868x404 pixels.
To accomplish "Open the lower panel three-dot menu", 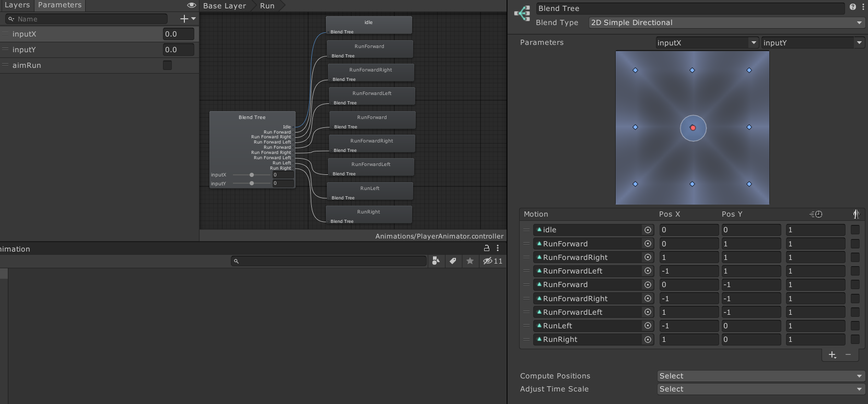I will [498, 248].
